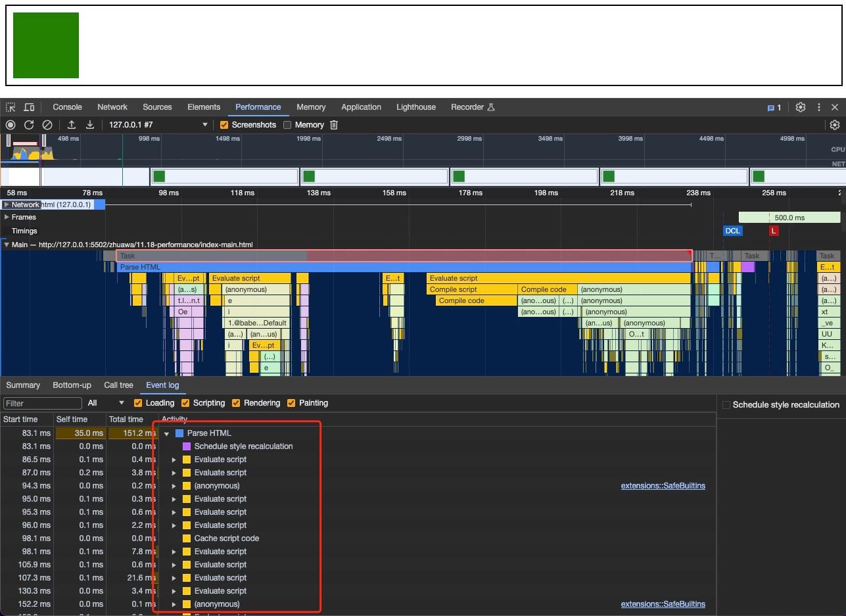Screen dimensions: 846x616
Task: Click the Record performance button
Action: pos(11,125)
